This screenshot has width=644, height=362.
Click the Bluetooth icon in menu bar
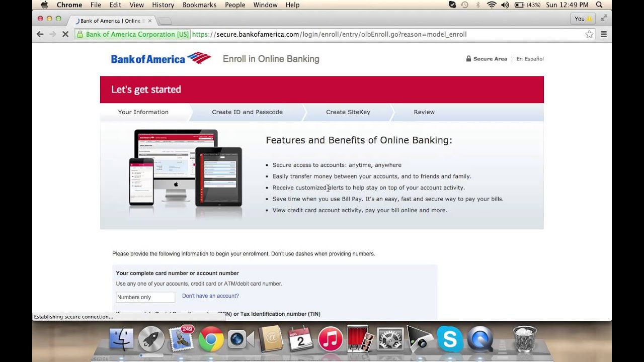coord(478,5)
